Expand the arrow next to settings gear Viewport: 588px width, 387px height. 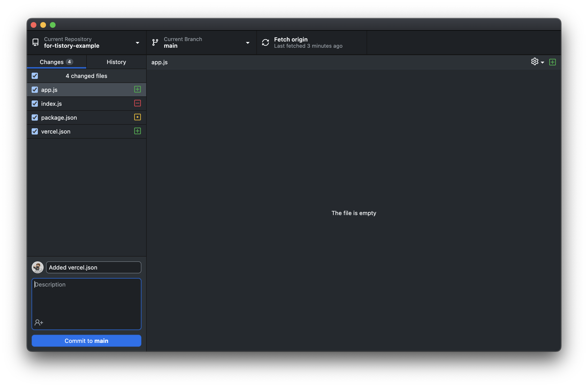tap(542, 63)
